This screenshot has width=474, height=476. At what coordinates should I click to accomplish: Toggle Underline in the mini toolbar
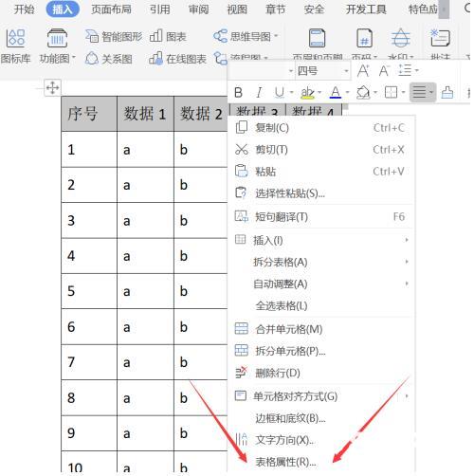click(280, 93)
